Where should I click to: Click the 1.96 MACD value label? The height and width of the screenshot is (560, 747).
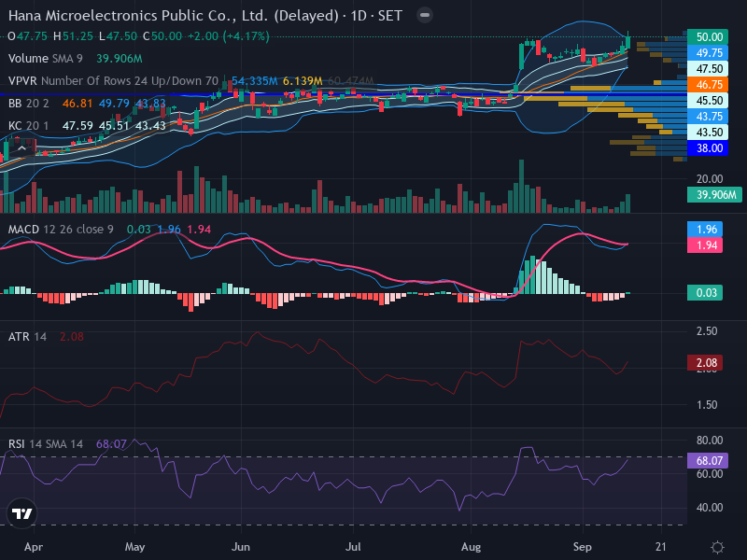pyautogui.click(x=705, y=229)
